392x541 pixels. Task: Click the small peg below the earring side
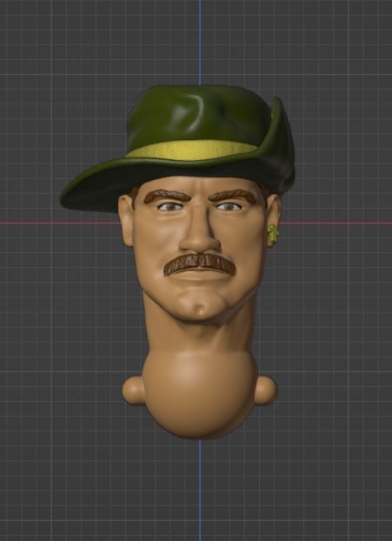[x=266, y=391]
